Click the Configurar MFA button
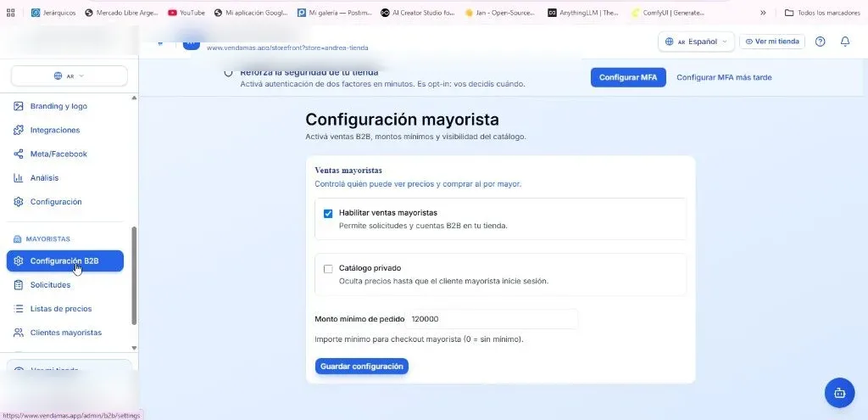This screenshot has width=868, height=420. [x=628, y=77]
